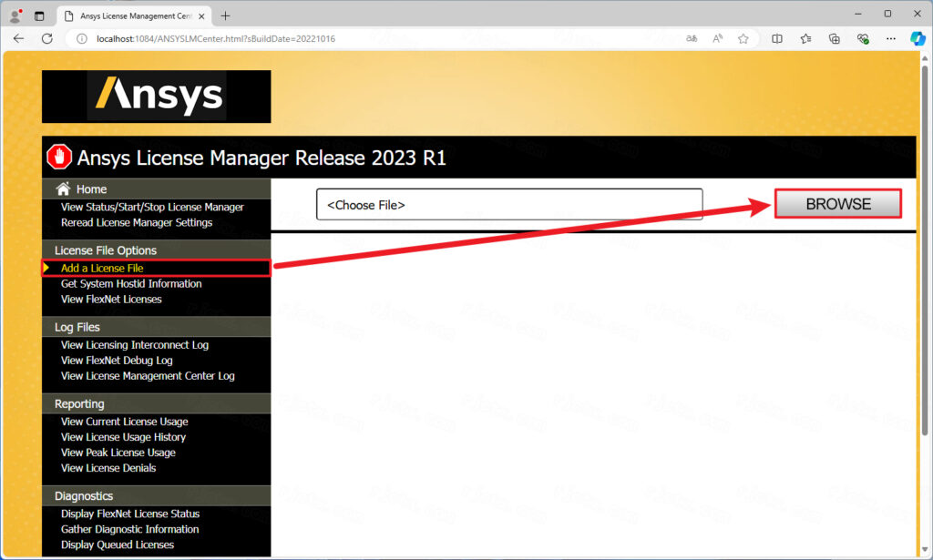Click the Ansys License Manager Release 2023 R1 title

pyautogui.click(x=261, y=158)
